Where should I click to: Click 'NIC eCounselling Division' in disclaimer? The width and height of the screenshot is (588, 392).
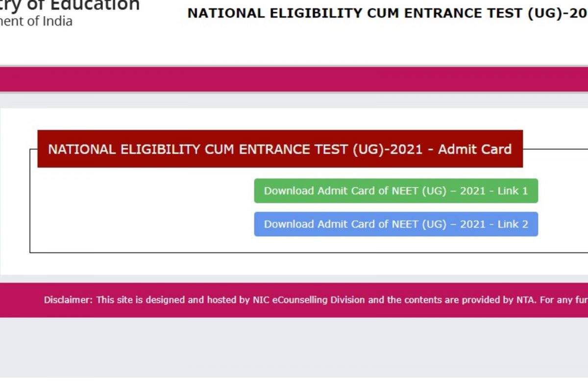click(x=309, y=300)
